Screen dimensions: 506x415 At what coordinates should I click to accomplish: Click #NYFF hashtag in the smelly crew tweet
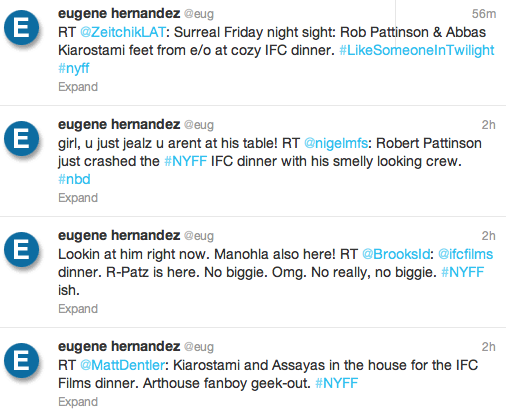coord(186,161)
